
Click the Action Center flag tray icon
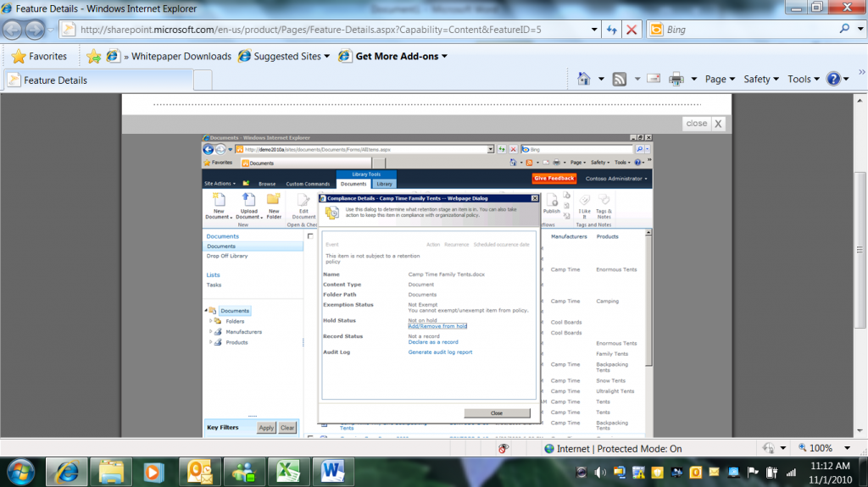point(753,473)
